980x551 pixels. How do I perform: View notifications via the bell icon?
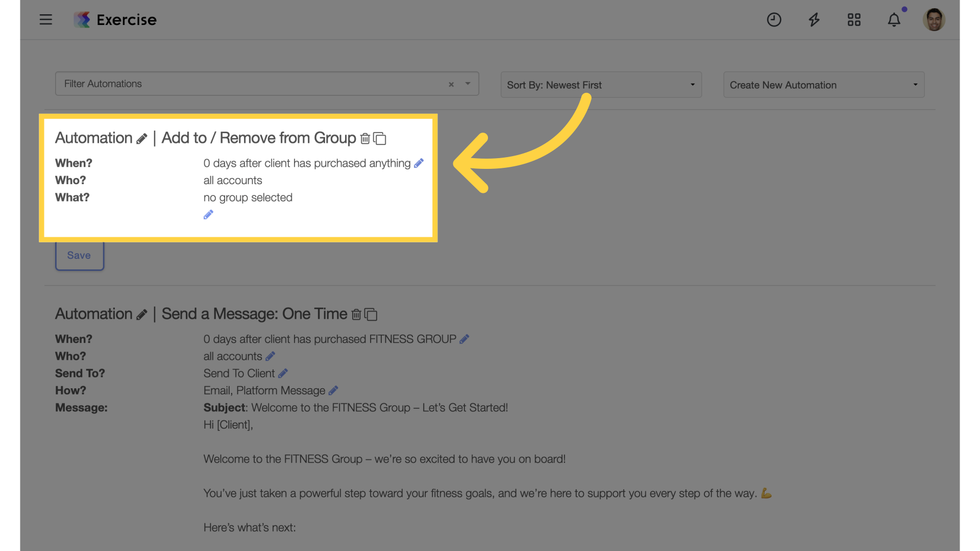(x=894, y=20)
